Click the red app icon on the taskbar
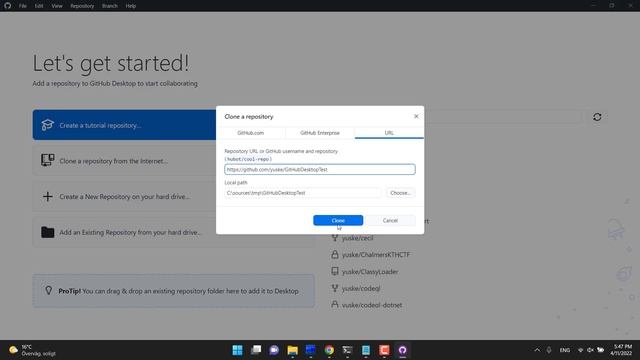The width and height of the screenshot is (640, 360). [384, 350]
